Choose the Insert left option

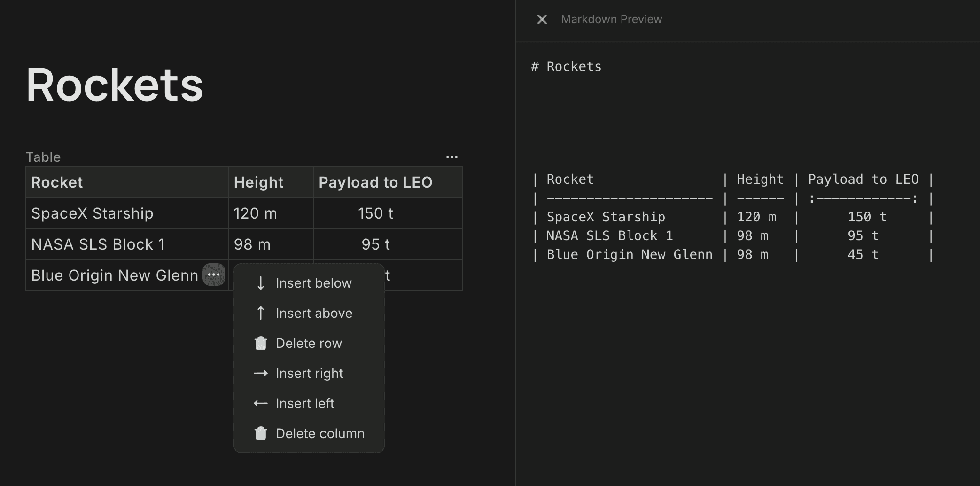click(305, 403)
